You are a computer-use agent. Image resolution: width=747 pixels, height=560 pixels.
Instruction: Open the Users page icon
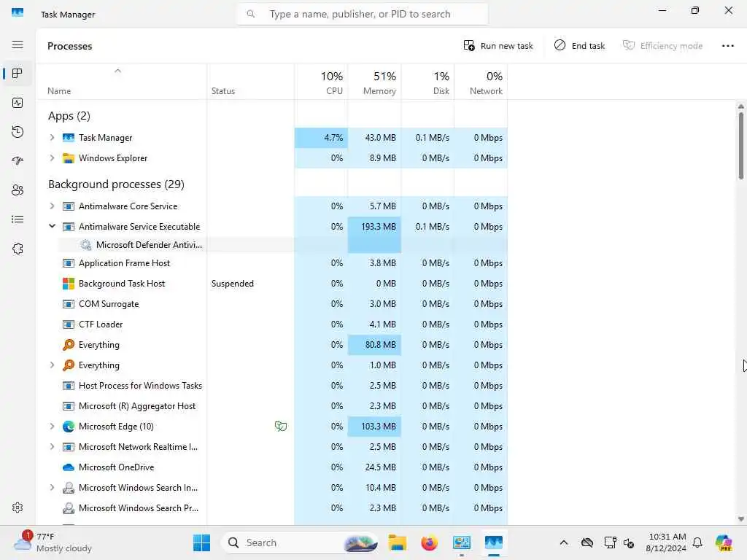(18, 190)
